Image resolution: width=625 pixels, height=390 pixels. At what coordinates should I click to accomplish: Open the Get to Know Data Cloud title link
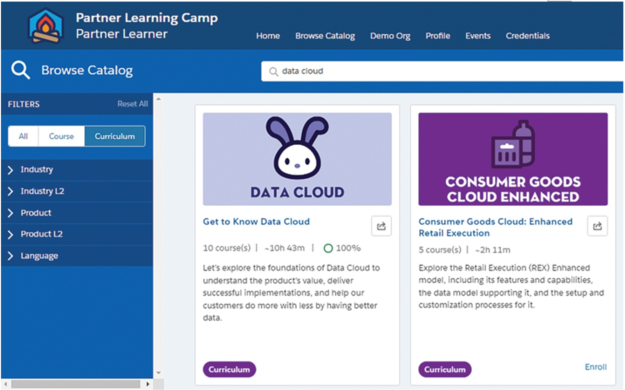pos(256,222)
